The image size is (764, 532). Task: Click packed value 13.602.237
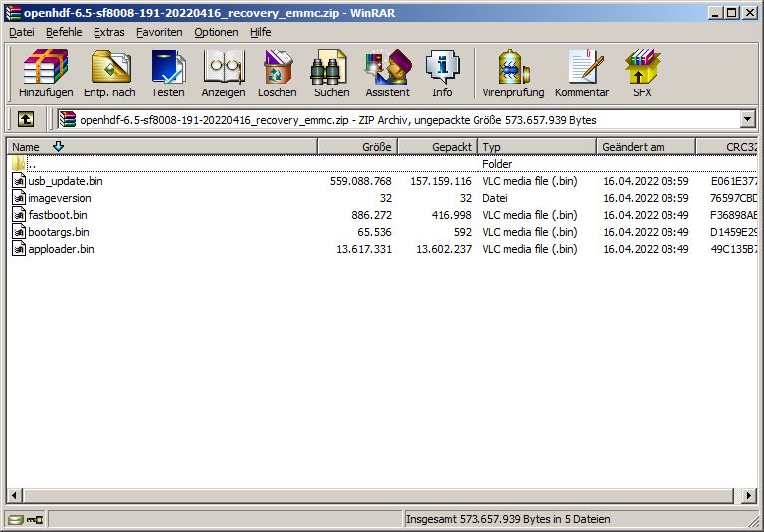(x=444, y=249)
